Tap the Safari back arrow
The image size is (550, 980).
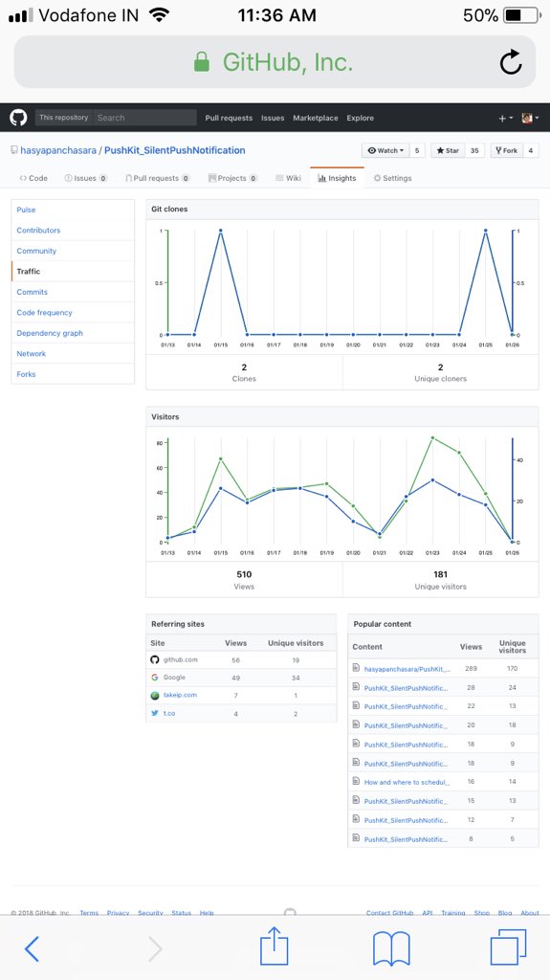(x=32, y=949)
